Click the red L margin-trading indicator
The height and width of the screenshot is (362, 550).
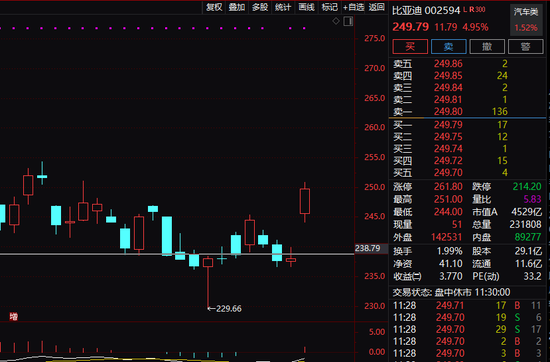465,9
